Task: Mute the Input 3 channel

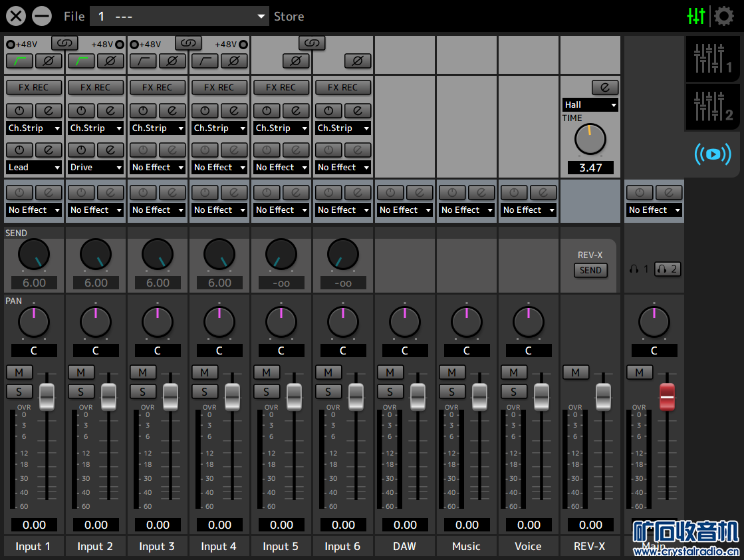Action: tap(143, 372)
